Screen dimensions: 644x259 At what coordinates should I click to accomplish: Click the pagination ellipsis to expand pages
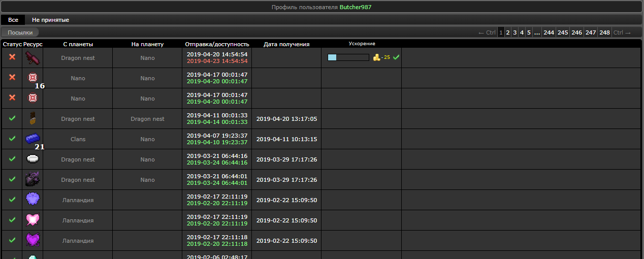click(537, 33)
